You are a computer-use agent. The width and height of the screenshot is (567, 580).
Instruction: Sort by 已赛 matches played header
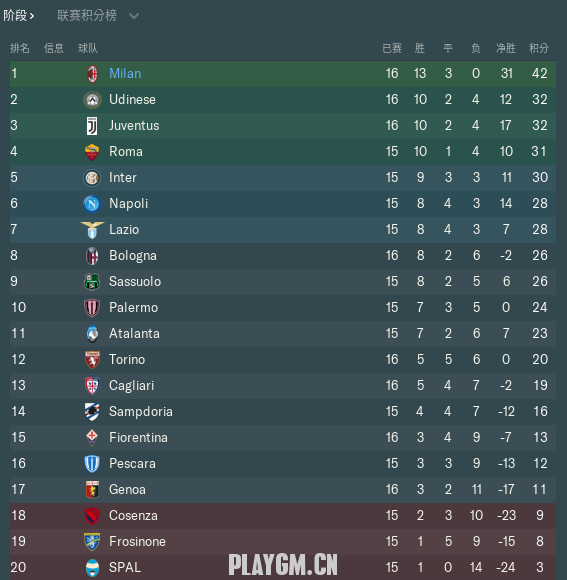[392, 48]
